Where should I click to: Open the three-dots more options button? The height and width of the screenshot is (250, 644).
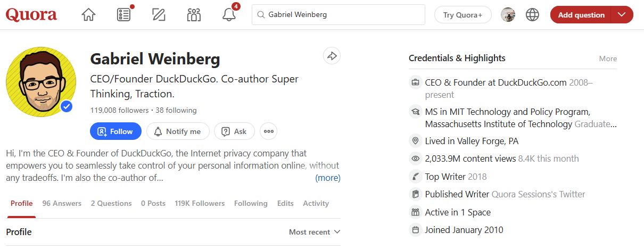[269, 131]
